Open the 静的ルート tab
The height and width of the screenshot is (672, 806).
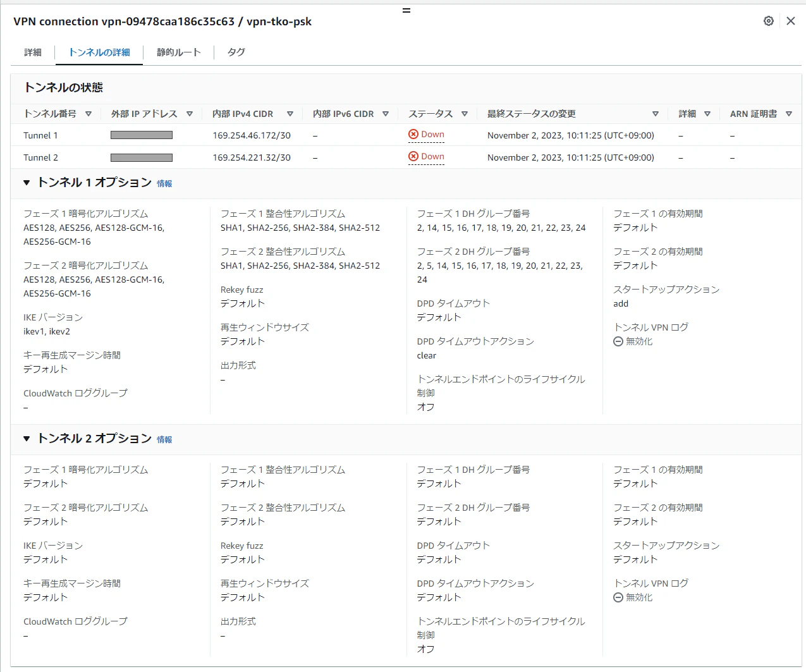[179, 52]
